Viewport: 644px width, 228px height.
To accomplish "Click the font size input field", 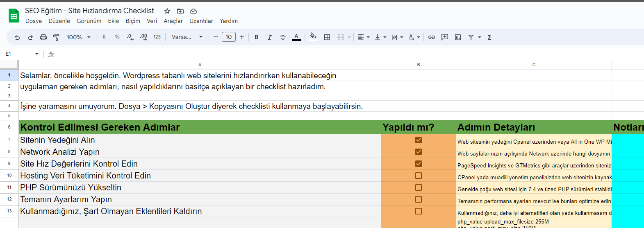I will (x=229, y=37).
